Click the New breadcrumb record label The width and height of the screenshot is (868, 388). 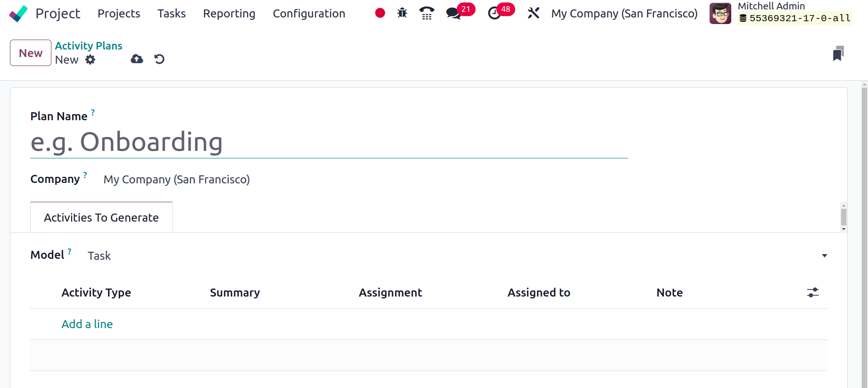67,60
